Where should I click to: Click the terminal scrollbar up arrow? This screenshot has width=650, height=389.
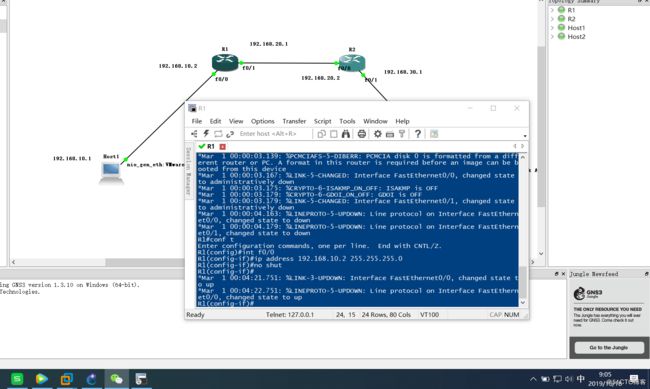click(x=523, y=157)
